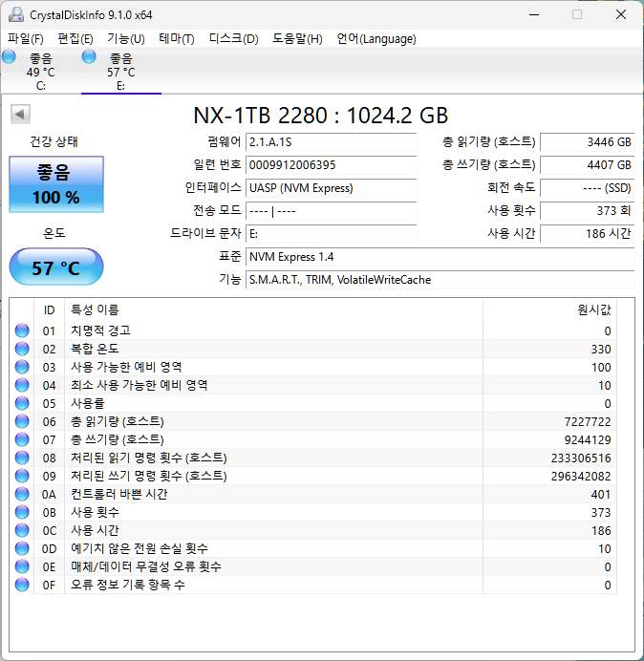Click status orb for attribute 07 총 쓰기량
Viewport: 644px width, 661px height.
click(22, 439)
